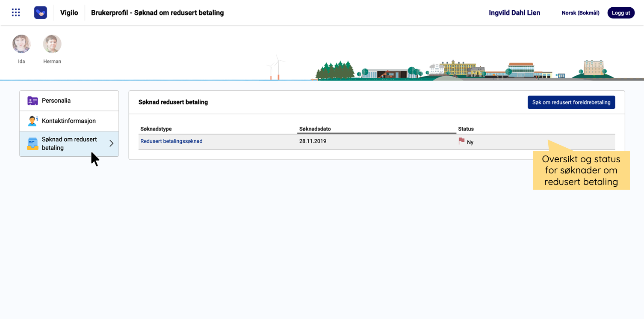
Task: Click the red flag status icon
Action: [461, 141]
